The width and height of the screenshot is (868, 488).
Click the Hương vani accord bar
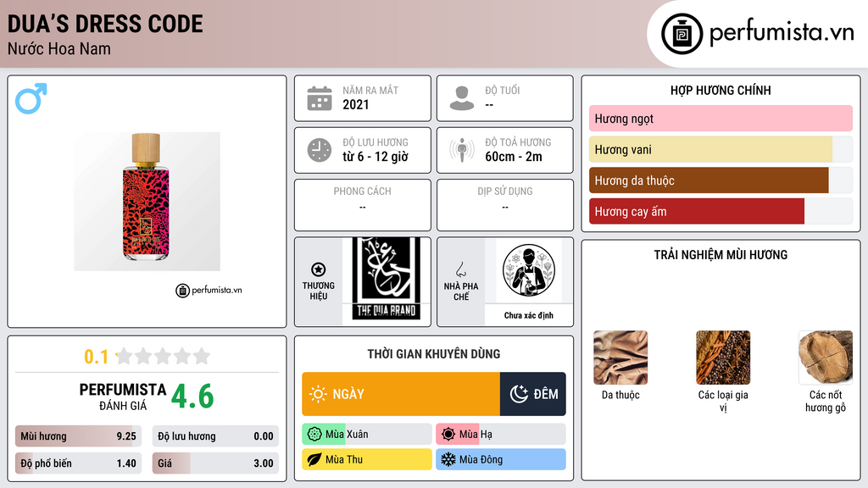(x=721, y=149)
